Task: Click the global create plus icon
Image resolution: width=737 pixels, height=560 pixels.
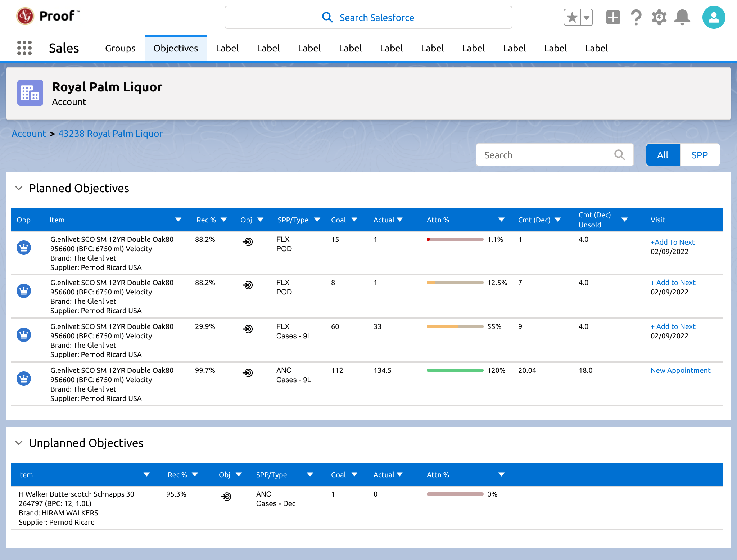Action: [613, 17]
